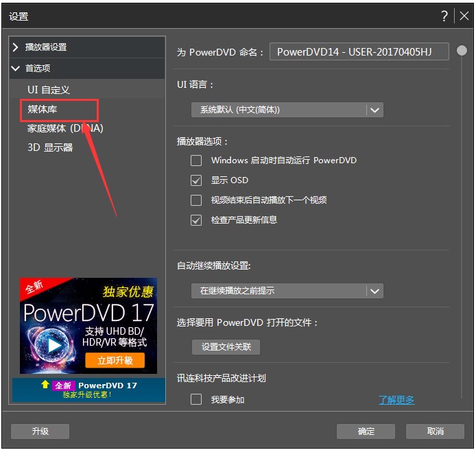This screenshot has width=476, height=450.
Task: Close the 设置 dialog window
Action: pos(464,16)
